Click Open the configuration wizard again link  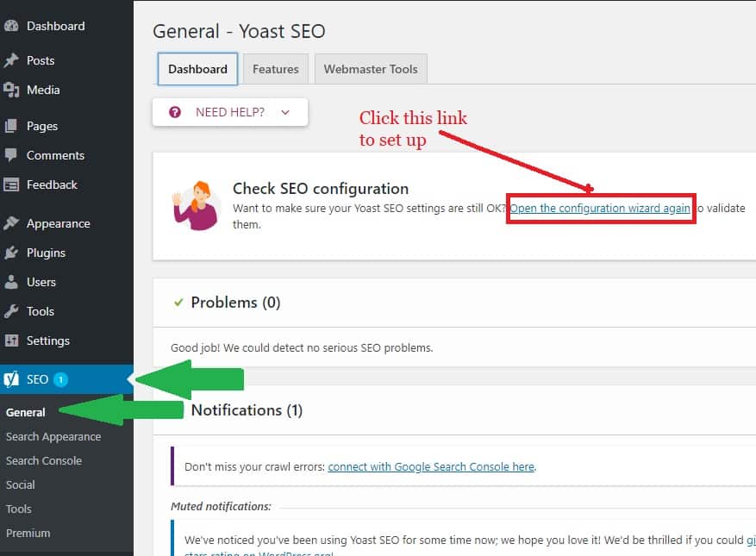[600, 209]
